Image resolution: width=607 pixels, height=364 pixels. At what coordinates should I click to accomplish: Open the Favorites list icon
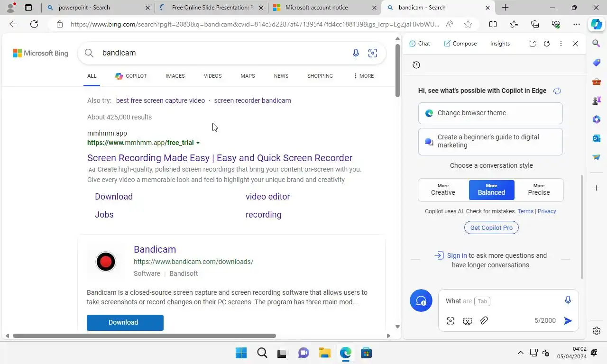click(x=514, y=24)
